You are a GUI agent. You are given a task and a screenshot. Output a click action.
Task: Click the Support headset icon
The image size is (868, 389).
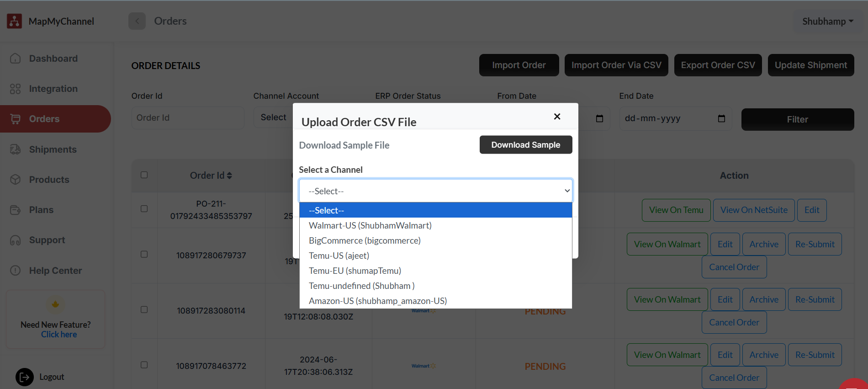click(x=16, y=240)
